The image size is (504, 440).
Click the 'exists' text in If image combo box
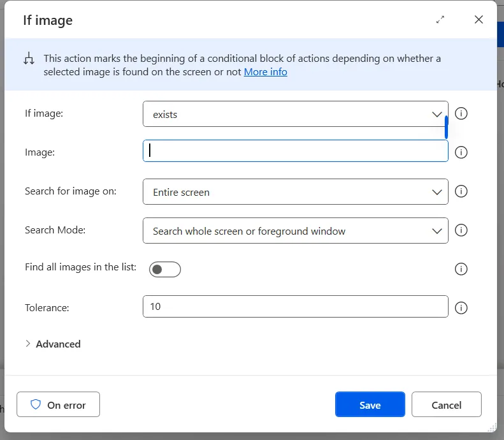coord(165,115)
